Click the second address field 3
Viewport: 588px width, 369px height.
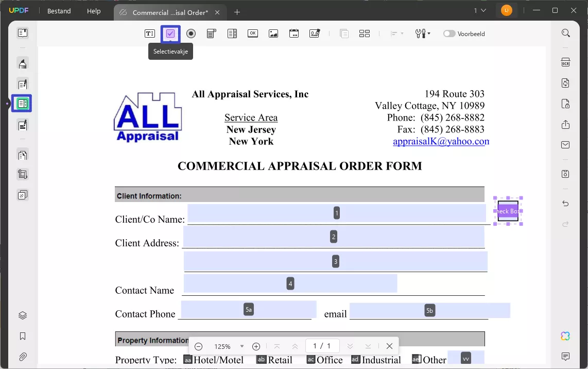pos(336,261)
